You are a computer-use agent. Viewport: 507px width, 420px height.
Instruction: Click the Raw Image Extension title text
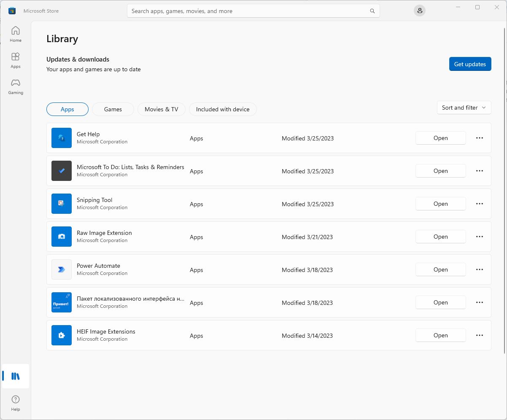click(104, 233)
